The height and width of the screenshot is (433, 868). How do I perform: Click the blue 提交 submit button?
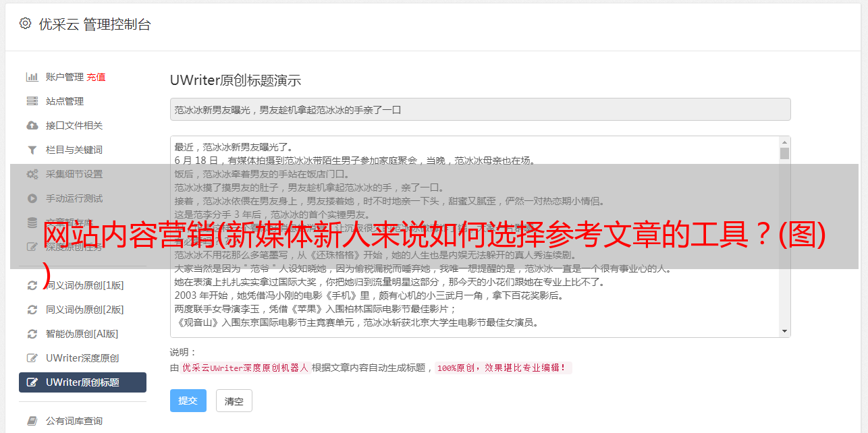pyautogui.click(x=188, y=401)
